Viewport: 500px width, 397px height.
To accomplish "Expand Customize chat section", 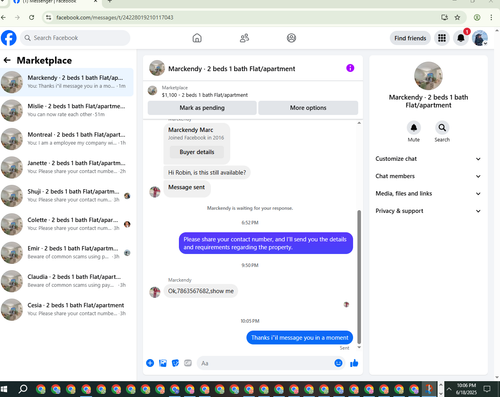I will coord(428,159).
